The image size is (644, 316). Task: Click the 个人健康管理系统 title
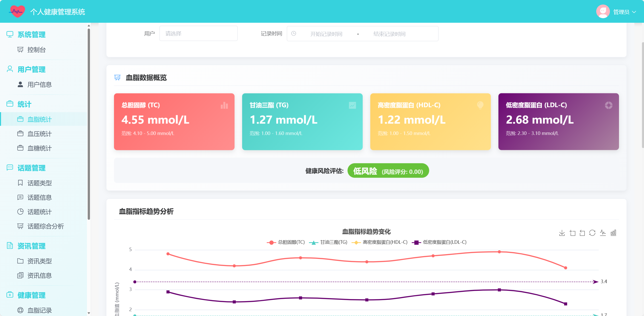tap(58, 12)
